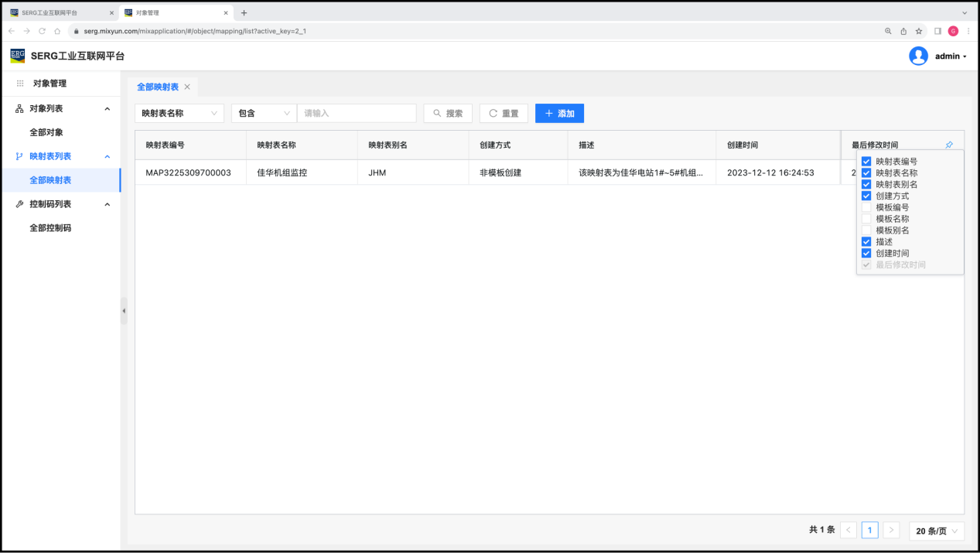Close the 全部映射表 tab
The height and width of the screenshot is (553, 980).
pos(187,87)
